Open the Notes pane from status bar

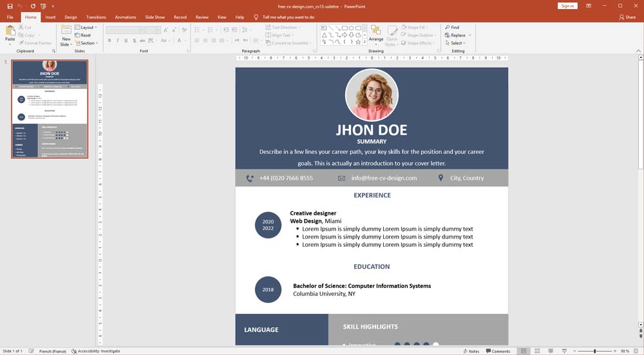coord(471,351)
